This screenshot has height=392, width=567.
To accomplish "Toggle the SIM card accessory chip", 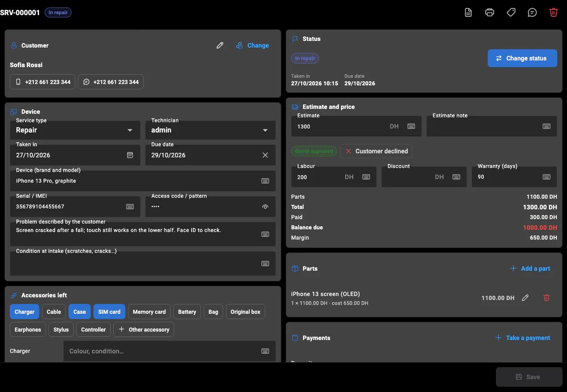I will [109, 312].
